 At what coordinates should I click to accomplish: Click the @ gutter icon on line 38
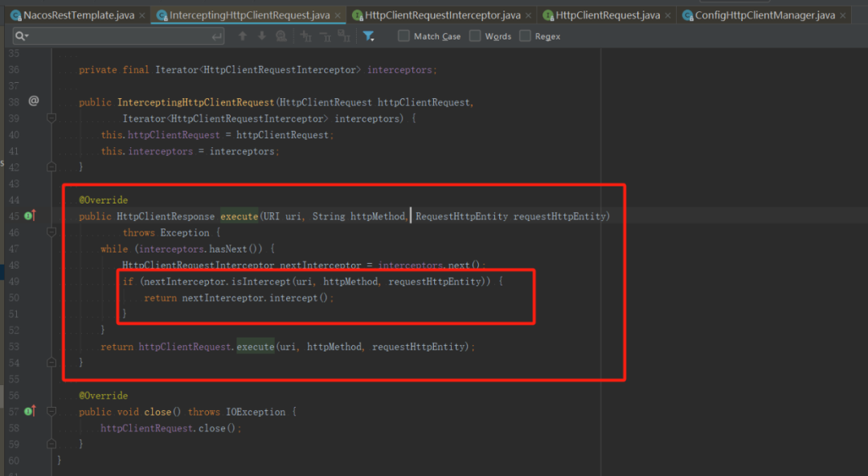[34, 101]
